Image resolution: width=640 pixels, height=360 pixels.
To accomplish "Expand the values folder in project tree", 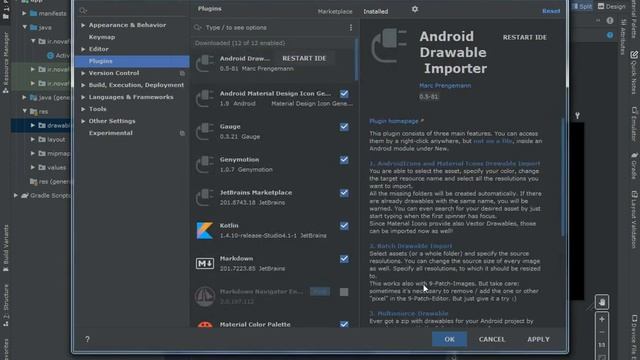I will coord(32,167).
